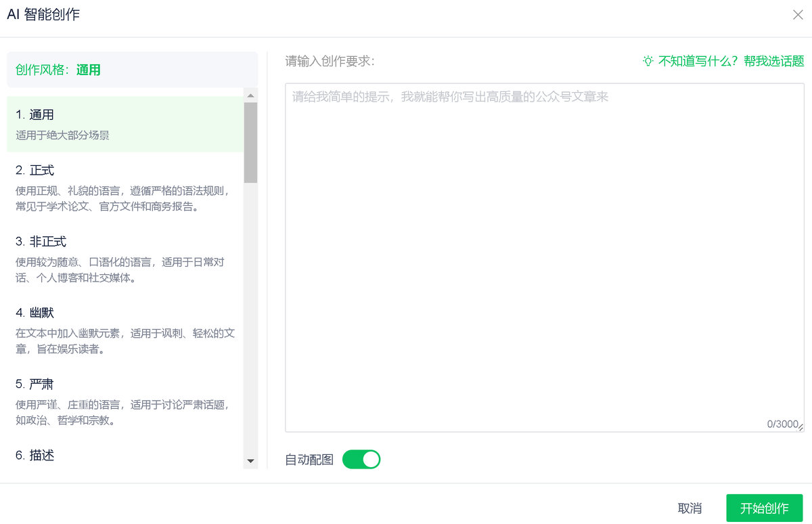Select the 严肃 writing style
812x524 pixels.
pos(125,402)
